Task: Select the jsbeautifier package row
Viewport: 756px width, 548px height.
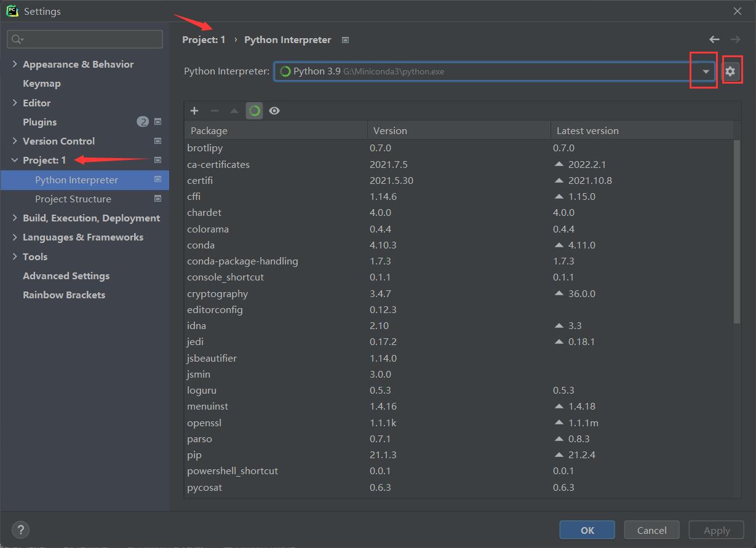Action: point(459,358)
